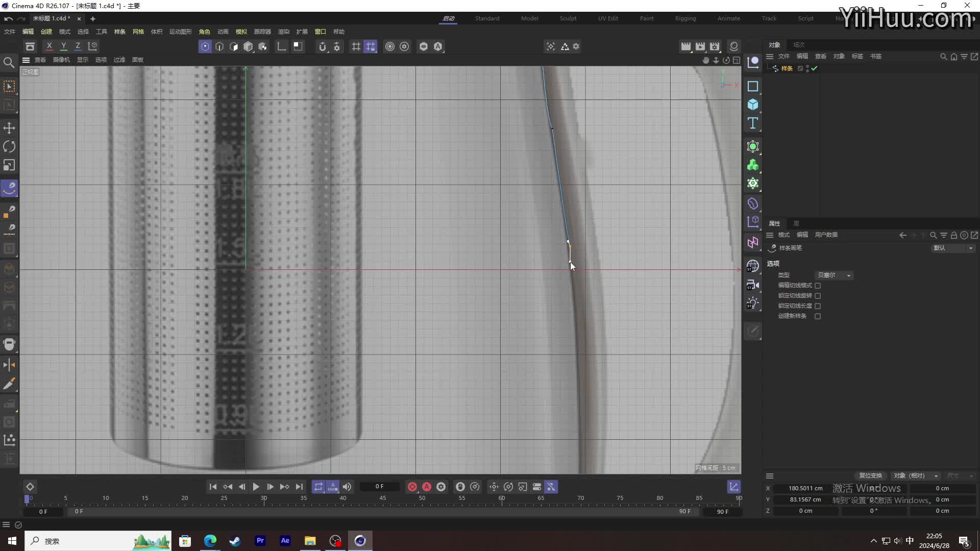Screen dimensions: 980x551
Task: Open Adobe Premiere from the taskbar
Action: (260, 541)
